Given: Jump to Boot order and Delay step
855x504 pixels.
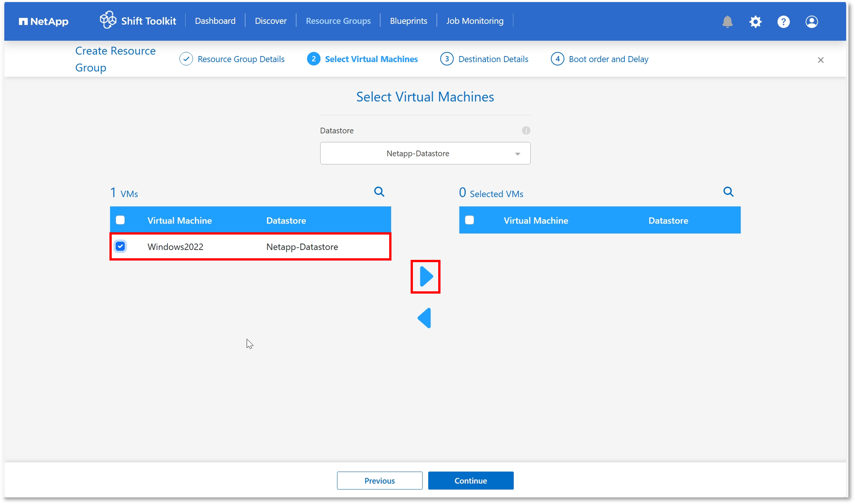Looking at the screenshot, I should (x=608, y=59).
